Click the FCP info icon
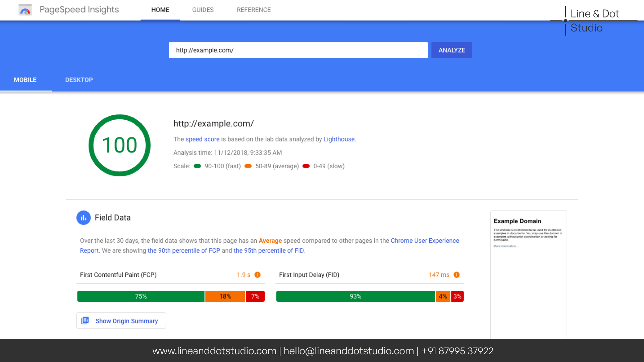Image resolution: width=644 pixels, height=362 pixels. point(258,275)
